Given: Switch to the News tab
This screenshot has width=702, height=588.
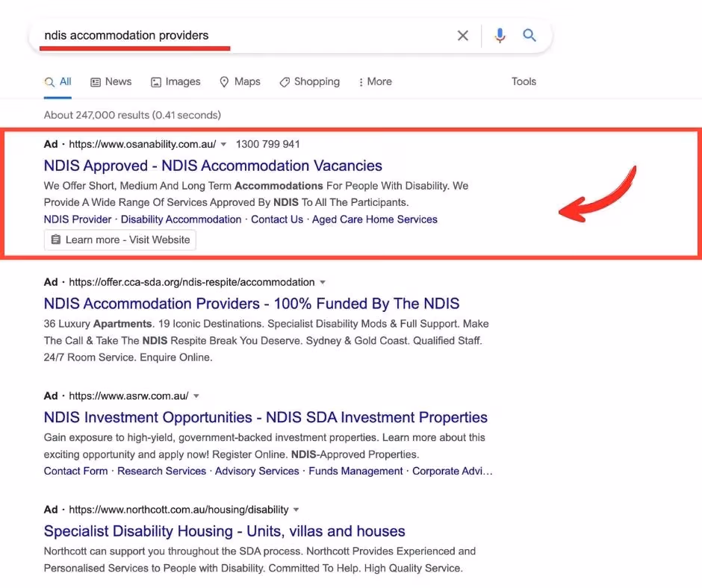Looking at the screenshot, I should 111,82.
